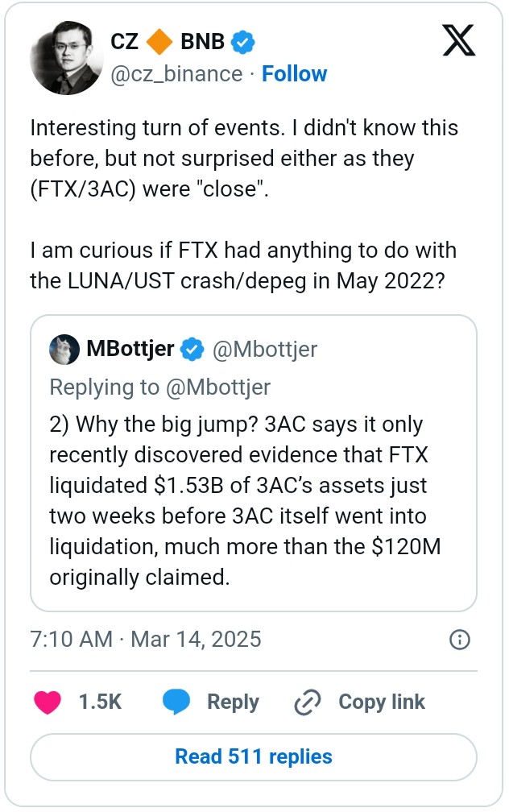Open Read 511 replies

[253, 756]
